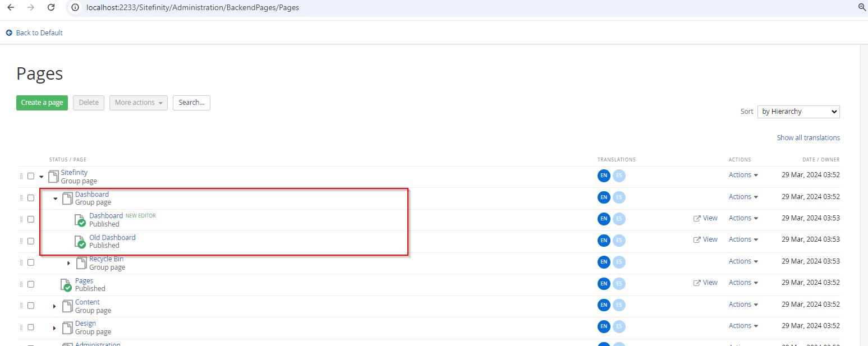868x346 pixels.
Task: Open Actions menu for Content row
Action: pos(743,305)
